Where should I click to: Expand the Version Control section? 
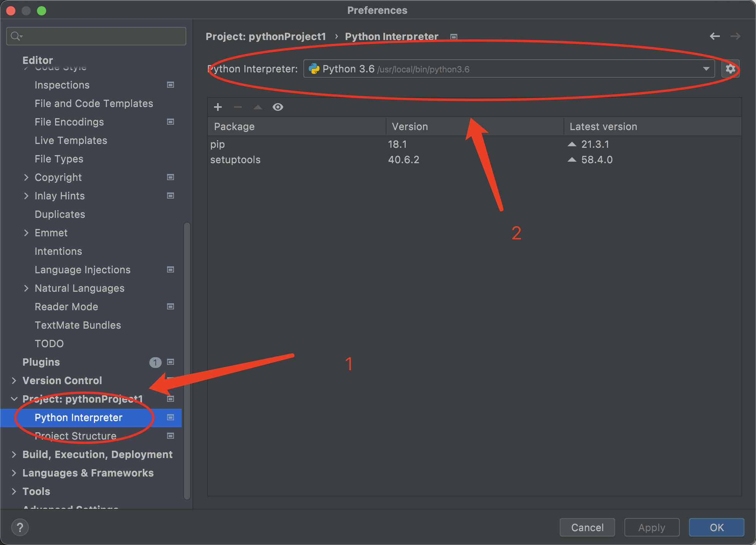(14, 380)
